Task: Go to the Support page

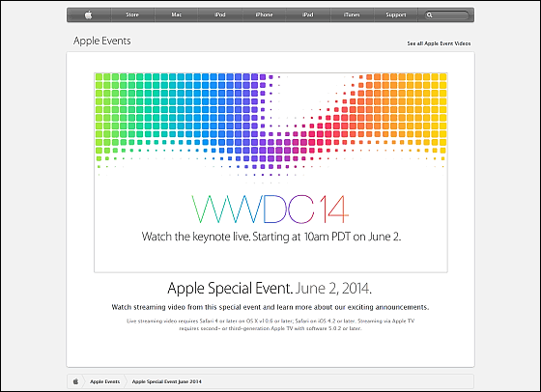Action: tap(396, 14)
